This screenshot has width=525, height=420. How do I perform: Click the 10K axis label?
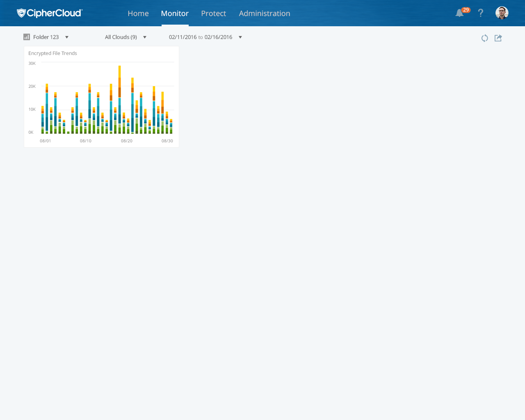(x=32, y=109)
